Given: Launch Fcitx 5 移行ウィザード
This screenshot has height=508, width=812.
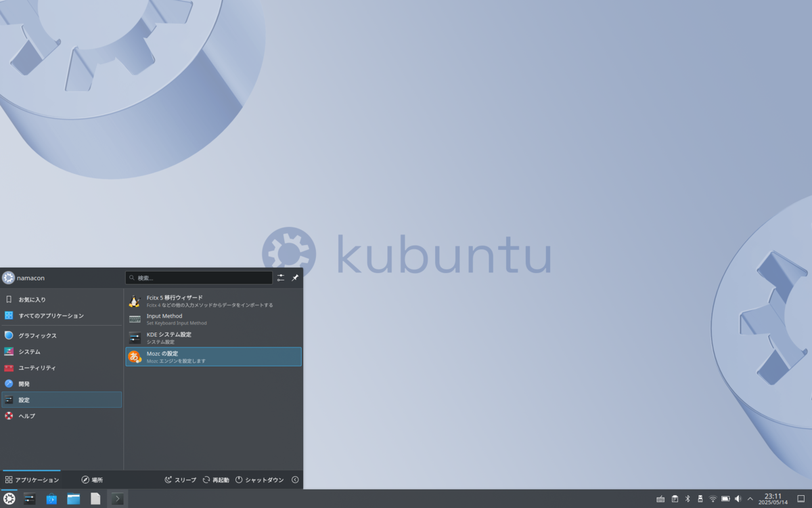Looking at the screenshot, I should (x=213, y=301).
